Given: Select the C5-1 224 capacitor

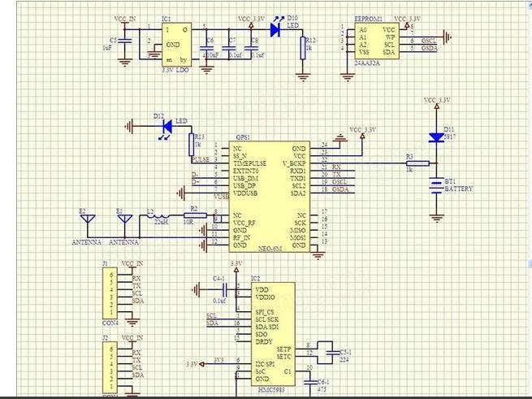Looking at the screenshot, I should [330, 351].
